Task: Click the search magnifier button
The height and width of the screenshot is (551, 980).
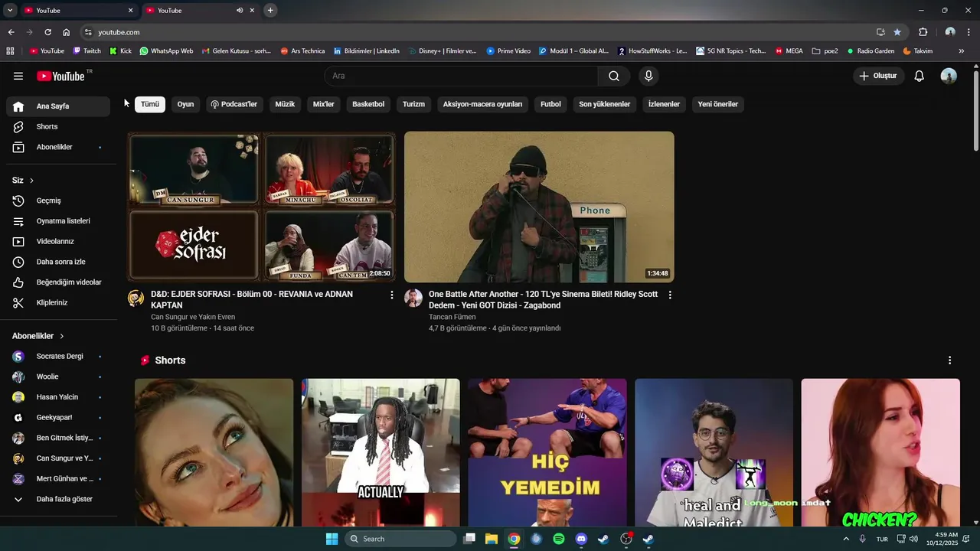Action: [614, 76]
